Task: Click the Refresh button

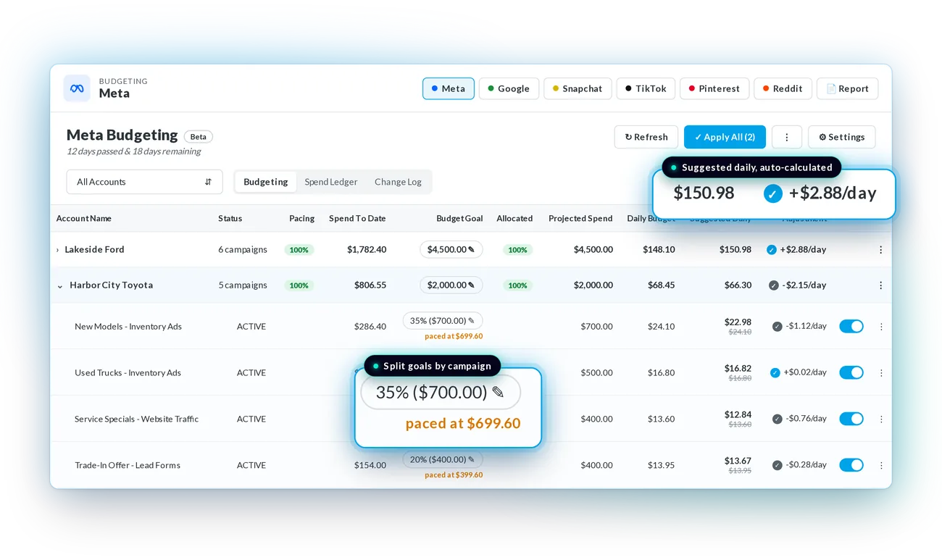Action: pos(646,137)
